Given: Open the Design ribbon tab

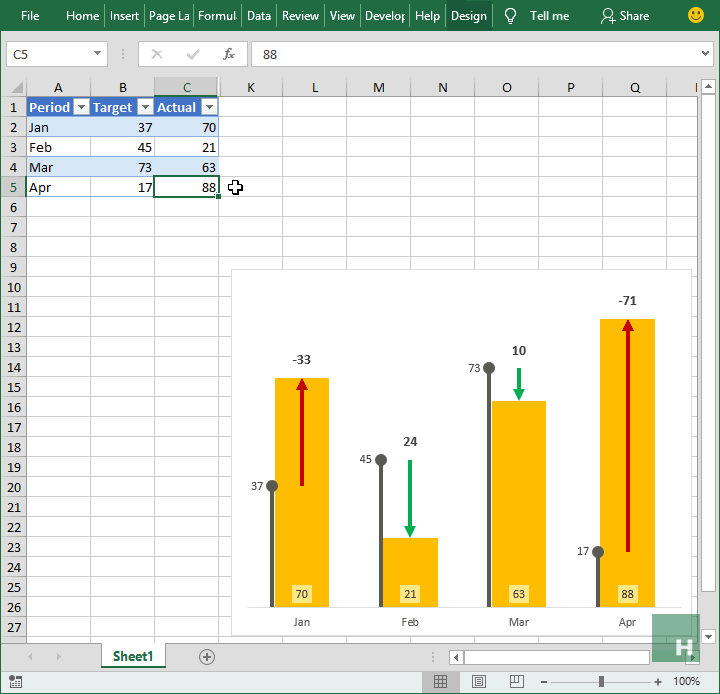Looking at the screenshot, I should 468,16.
